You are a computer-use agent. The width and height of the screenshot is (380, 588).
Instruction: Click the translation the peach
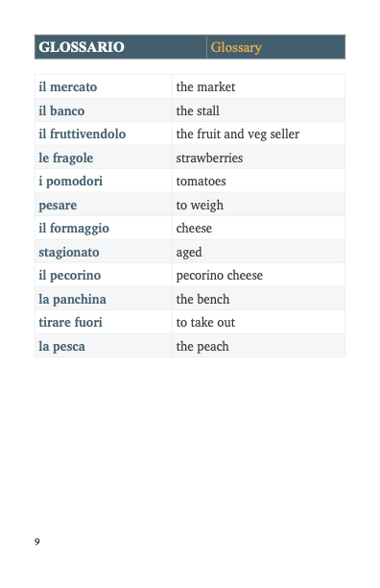coord(202,347)
